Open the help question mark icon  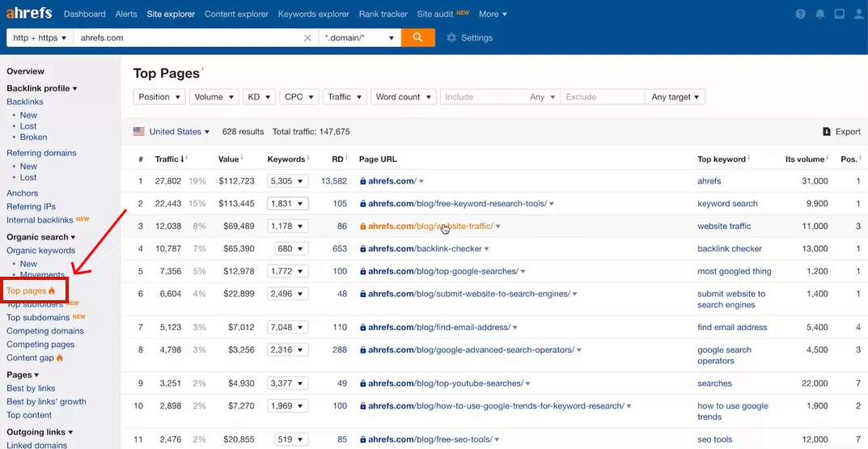pos(801,15)
